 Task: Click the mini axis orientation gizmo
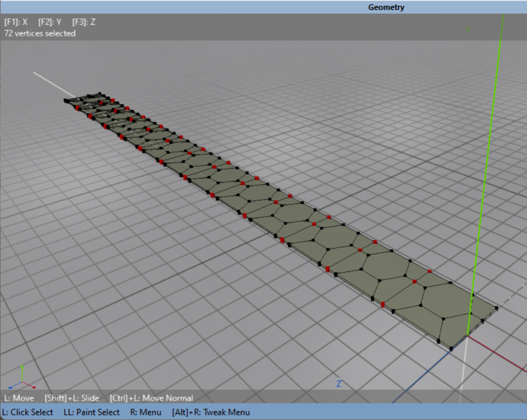pos(22,377)
